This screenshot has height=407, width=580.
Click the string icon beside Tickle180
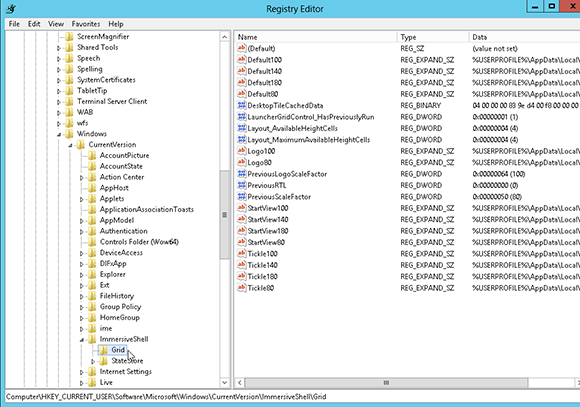click(x=242, y=276)
